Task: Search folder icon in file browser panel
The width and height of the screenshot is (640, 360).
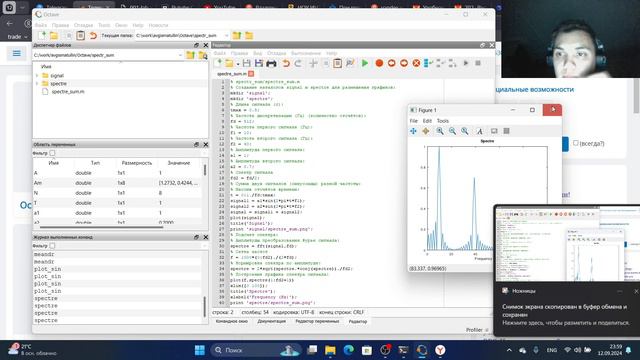Action: pyautogui.click(x=203, y=55)
